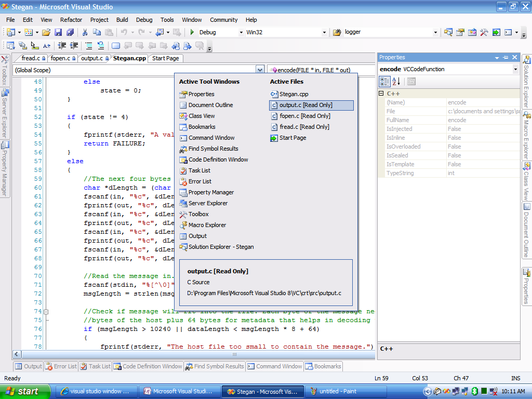Open the Toolbox hammer-and-wrench icon in toolbar
532x399 pixels.
484,32
